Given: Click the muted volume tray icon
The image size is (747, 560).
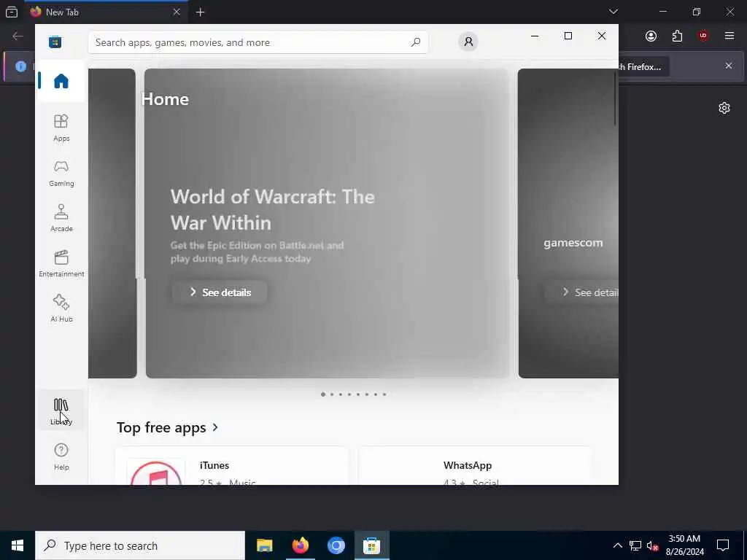Looking at the screenshot, I should (653, 545).
